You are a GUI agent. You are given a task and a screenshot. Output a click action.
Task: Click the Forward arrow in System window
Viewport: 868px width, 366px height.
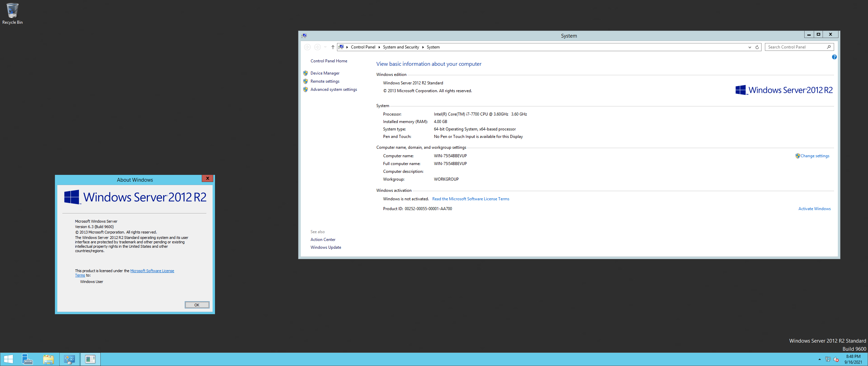tap(317, 47)
